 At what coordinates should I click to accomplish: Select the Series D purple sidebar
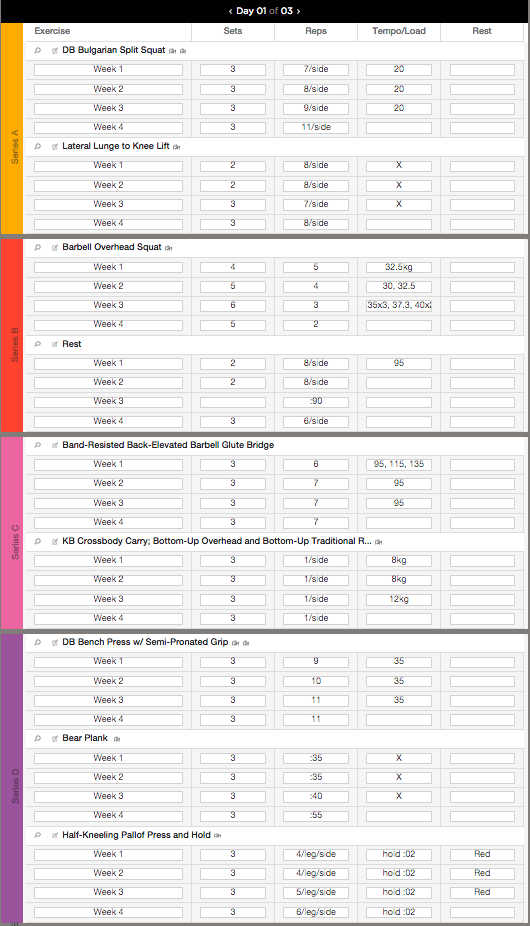pos(12,778)
